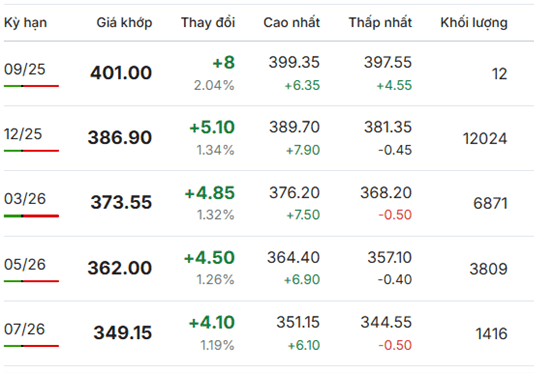The width and height of the screenshot is (534, 373).
Task: Click the green-red bar under 09/25
Action: pos(31,86)
